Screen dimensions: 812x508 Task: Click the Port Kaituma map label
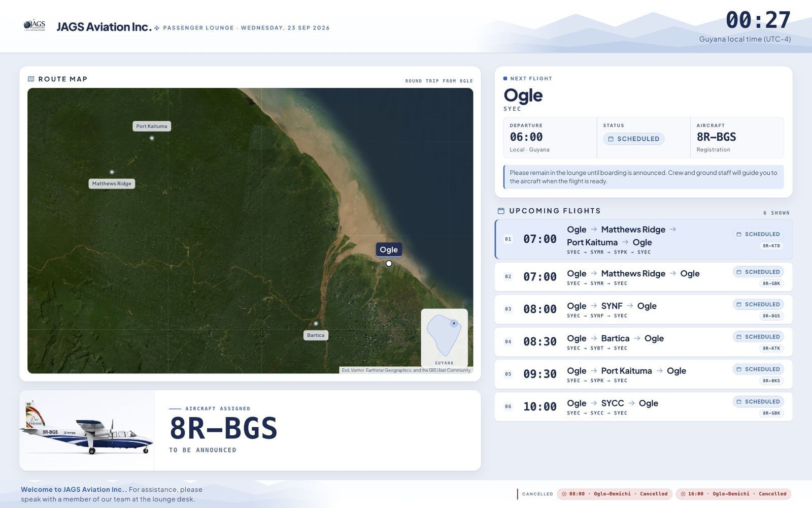(152, 126)
